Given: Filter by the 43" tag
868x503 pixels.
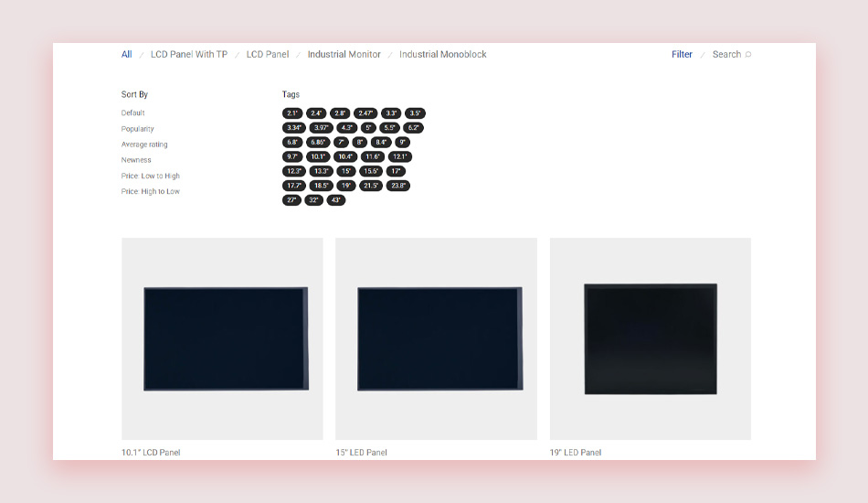Looking at the screenshot, I should point(336,200).
